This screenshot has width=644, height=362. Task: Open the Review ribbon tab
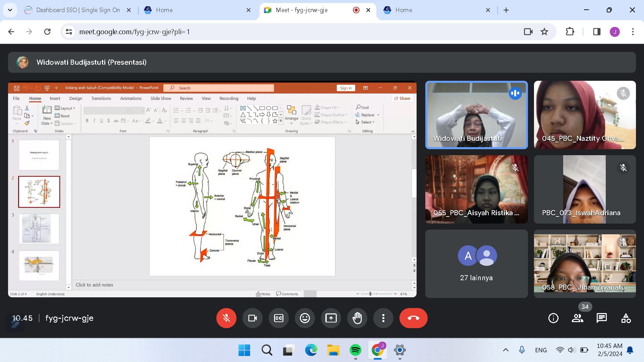pyautogui.click(x=186, y=98)
